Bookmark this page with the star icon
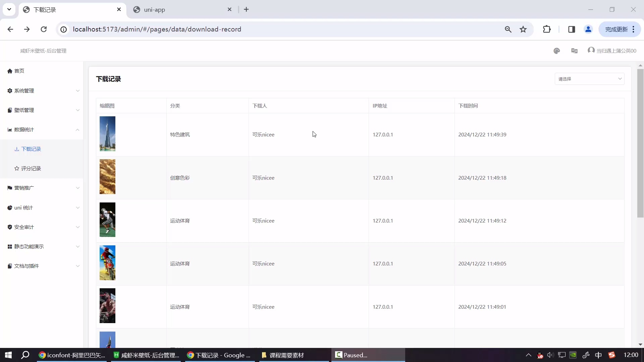Screen dimensions: 644x362 click(x=523, y=29)
